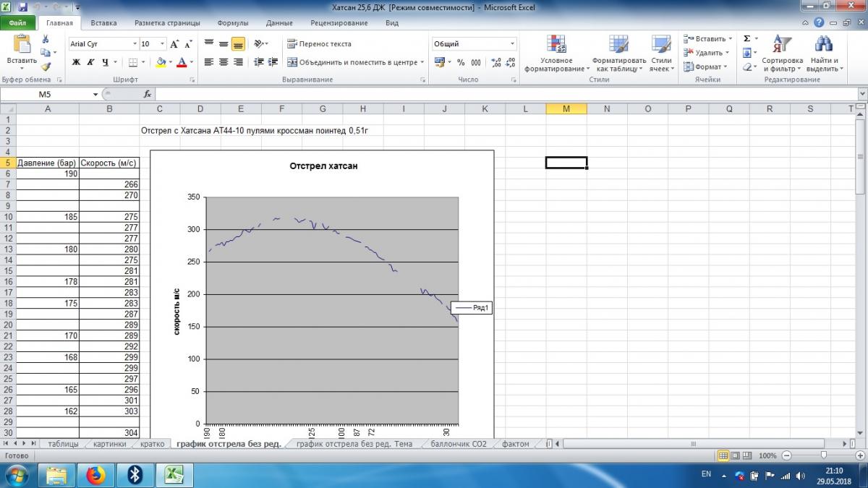Open the Arial Cyr font name dropdown
868x488 pixels.
(x=134, y=44)
